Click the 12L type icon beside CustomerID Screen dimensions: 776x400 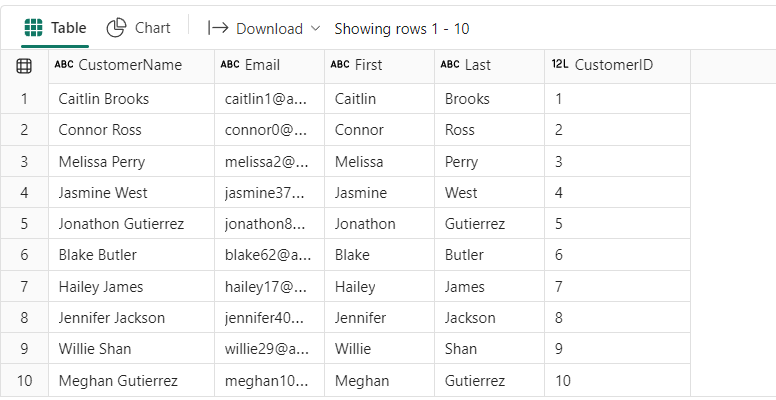(x=560, y=64)
